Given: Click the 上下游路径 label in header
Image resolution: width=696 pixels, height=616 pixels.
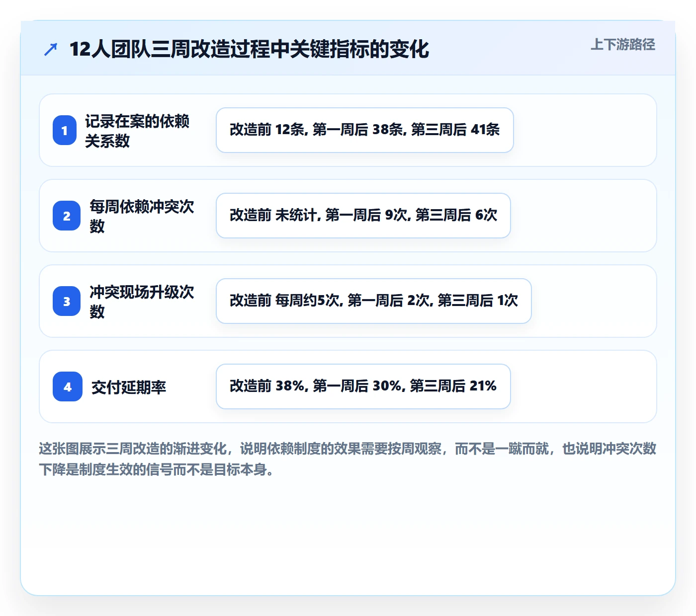Looking at the screenshot, I should coord(622,45).
